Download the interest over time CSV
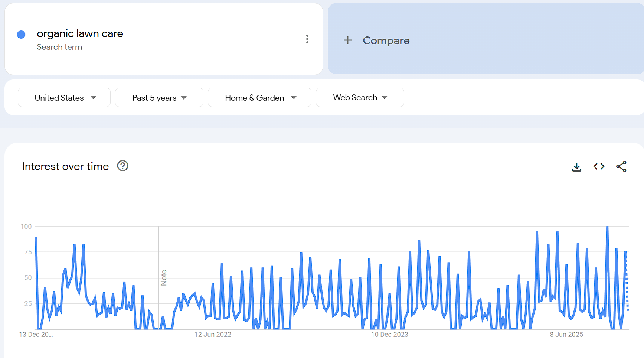 pos(576,167)
